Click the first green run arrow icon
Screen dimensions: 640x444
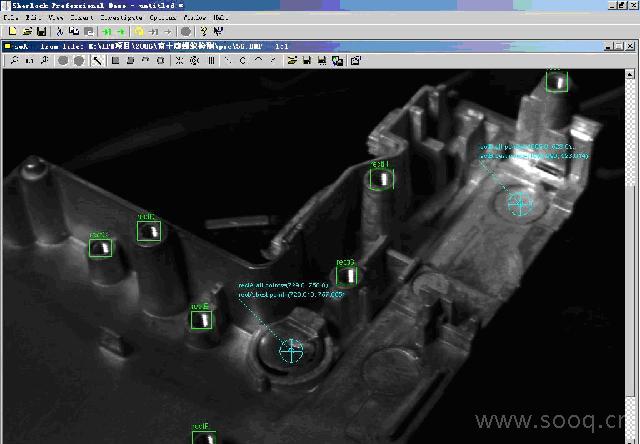[x=107, y=31]
